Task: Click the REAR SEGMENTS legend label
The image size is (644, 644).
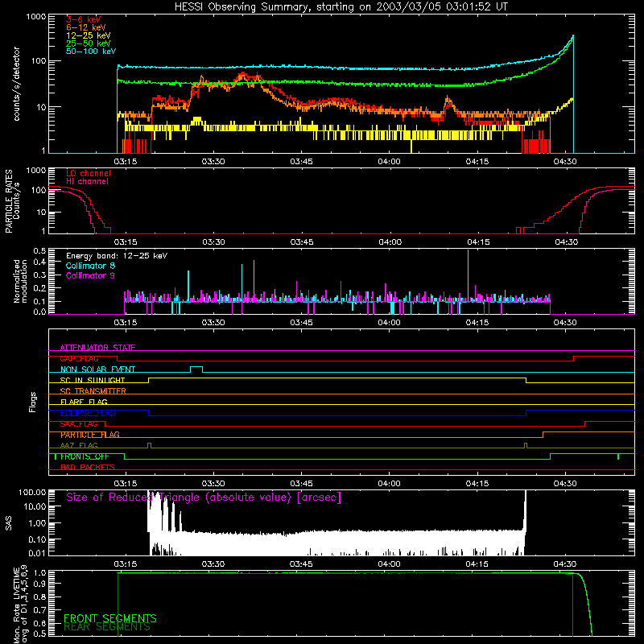Action: (107, 627)
